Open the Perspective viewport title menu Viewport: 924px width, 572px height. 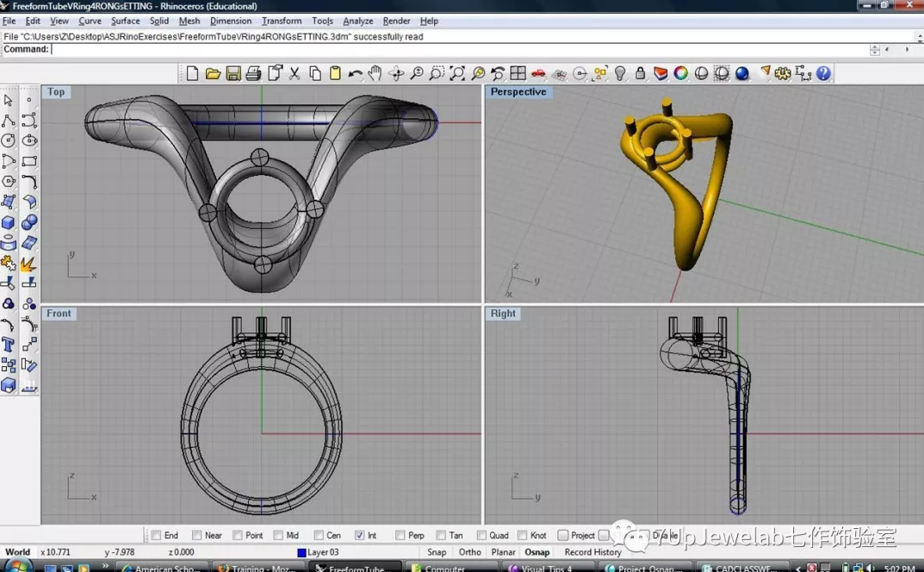pyautogui.click(x=518, y=92)
